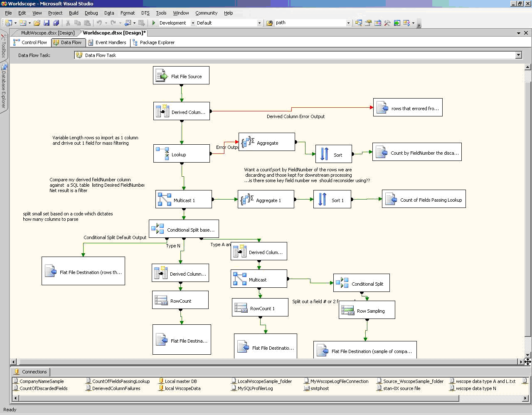Click the Save icon in the toolbar

(47, 23)
